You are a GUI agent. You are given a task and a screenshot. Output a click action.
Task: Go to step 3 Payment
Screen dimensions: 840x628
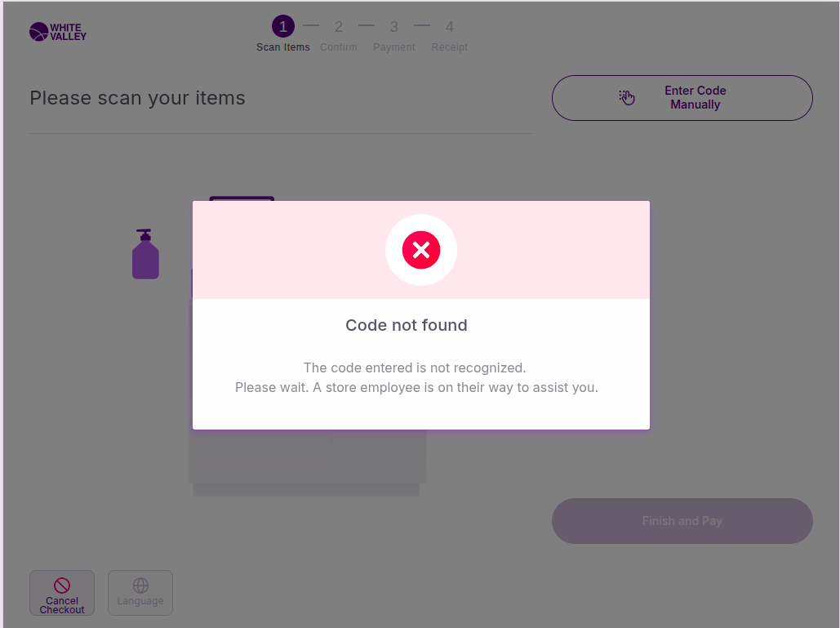[x=394, y=27]
